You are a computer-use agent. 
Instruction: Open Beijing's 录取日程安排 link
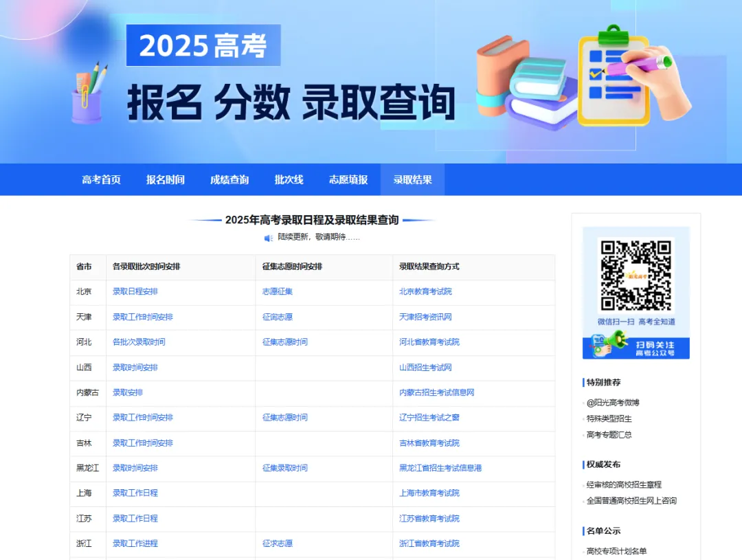137,291
